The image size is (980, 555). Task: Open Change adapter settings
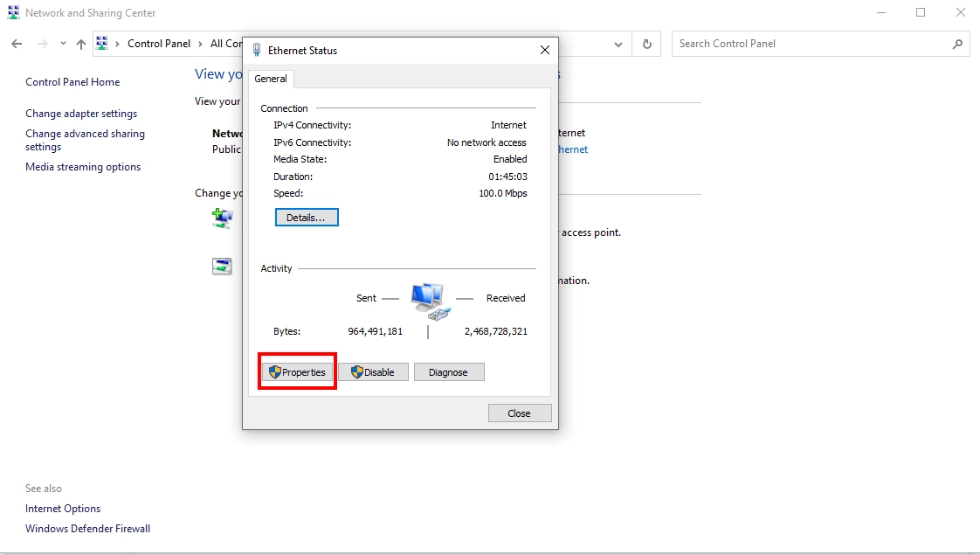81,114
